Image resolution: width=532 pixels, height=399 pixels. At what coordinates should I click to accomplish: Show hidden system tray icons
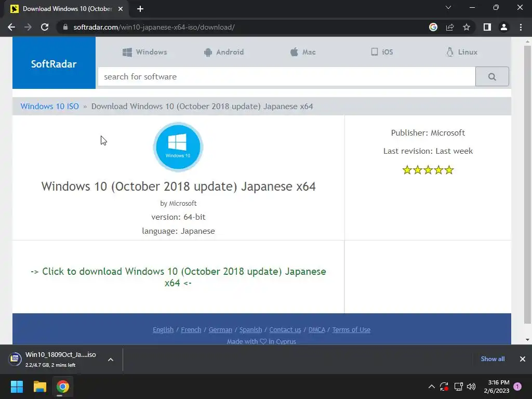pos(432,387)
